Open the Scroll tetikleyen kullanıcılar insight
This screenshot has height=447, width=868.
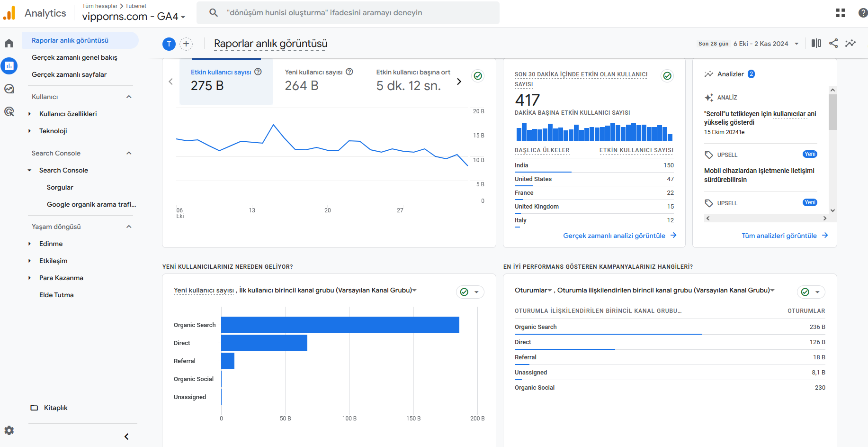click(760, 118)
